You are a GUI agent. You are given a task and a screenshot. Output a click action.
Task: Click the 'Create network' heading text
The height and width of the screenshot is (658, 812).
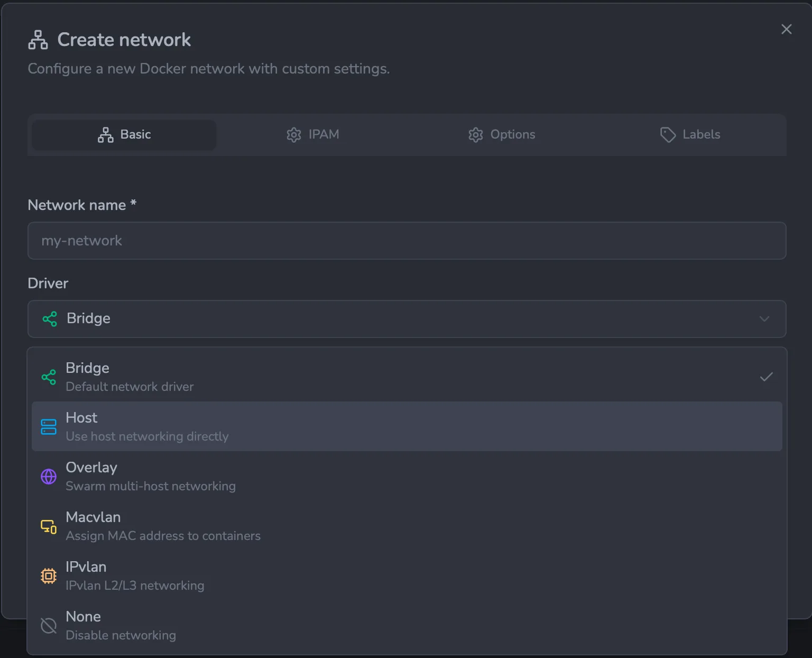pos(124,40)
